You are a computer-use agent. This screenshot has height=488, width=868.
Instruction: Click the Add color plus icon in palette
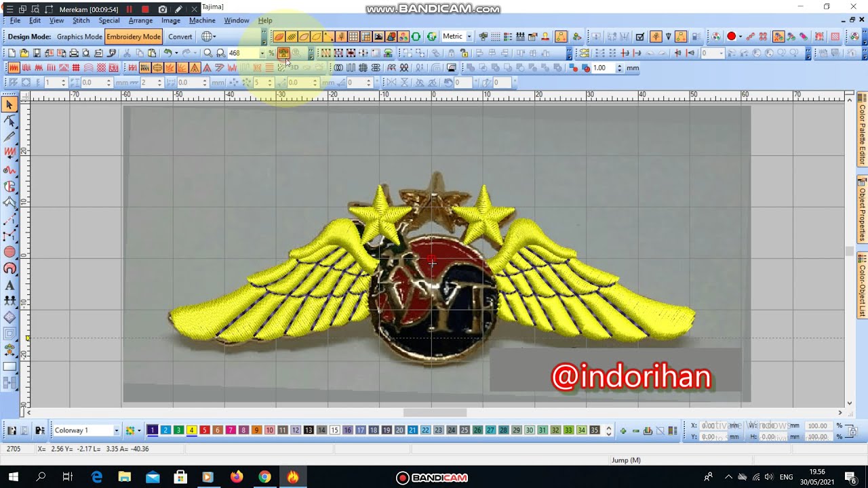[623, 430]
